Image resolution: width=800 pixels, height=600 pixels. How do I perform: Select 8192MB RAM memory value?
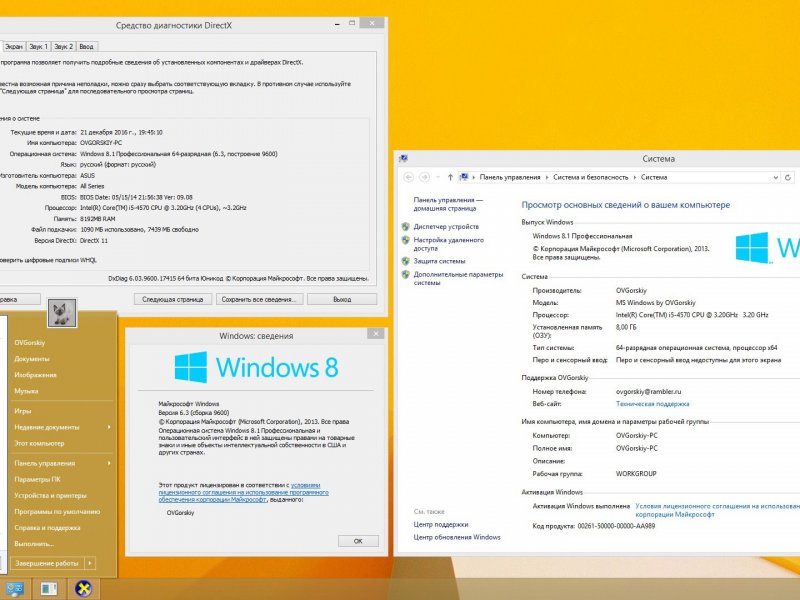(x=97, y=219)
